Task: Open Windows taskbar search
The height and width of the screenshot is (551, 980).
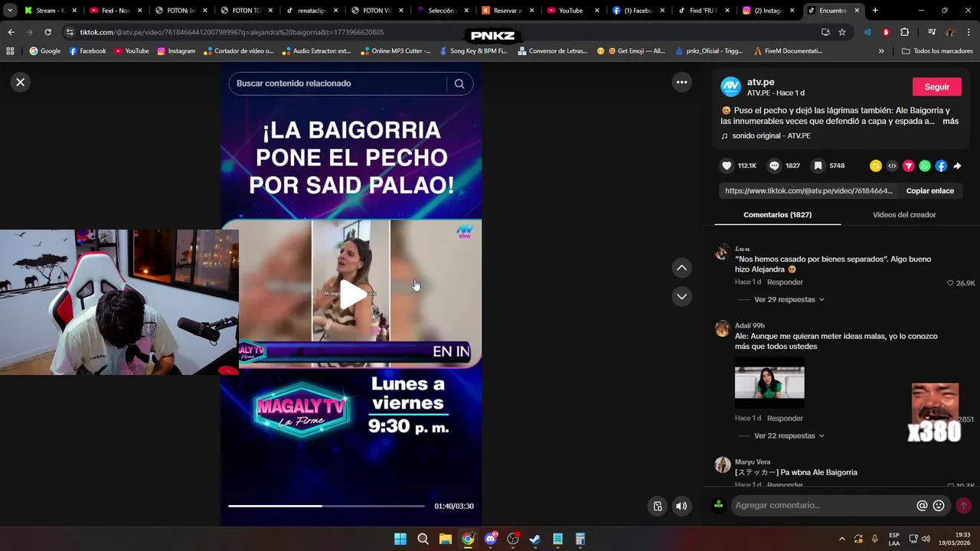Action: (x=423, y=539)
